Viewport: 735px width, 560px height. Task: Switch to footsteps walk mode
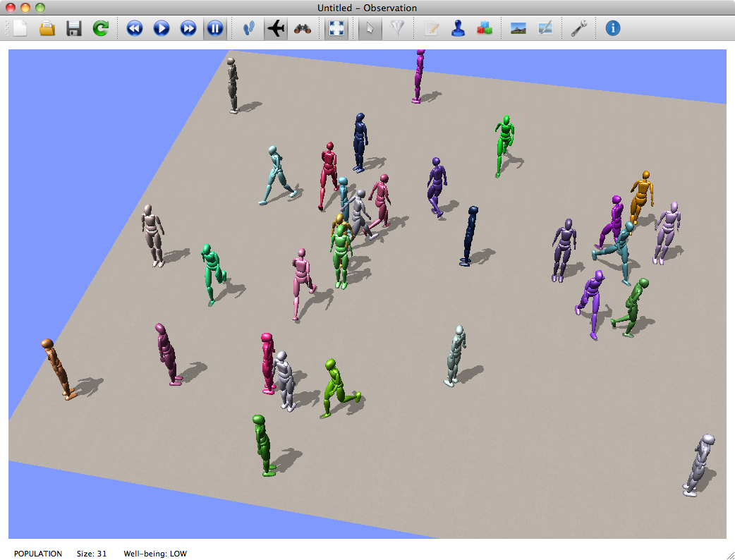tap(249, 28)
